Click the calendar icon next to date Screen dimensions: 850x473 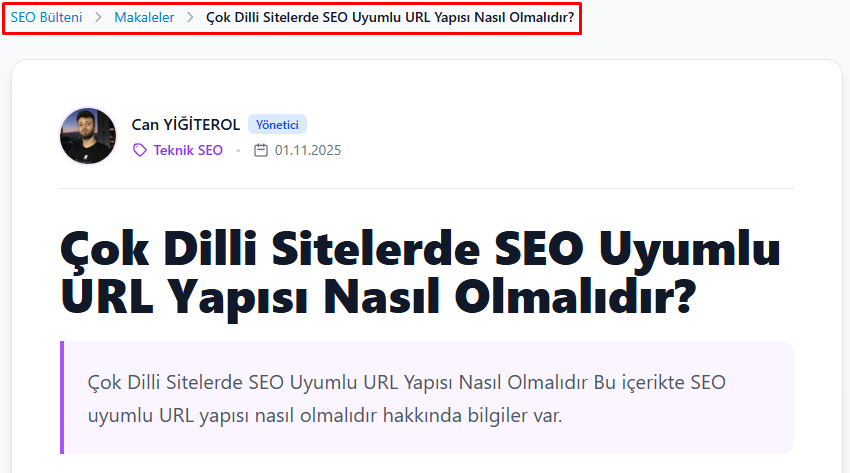point(261,150)
